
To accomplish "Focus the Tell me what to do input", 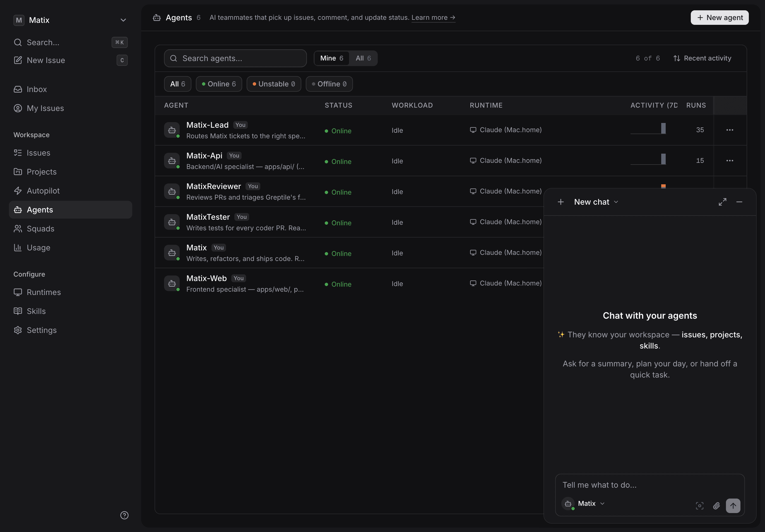I will click(650, 485).
